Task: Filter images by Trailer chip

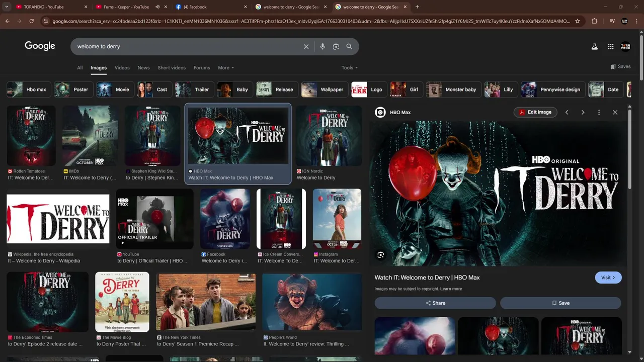Action: (x=195, y=89)
